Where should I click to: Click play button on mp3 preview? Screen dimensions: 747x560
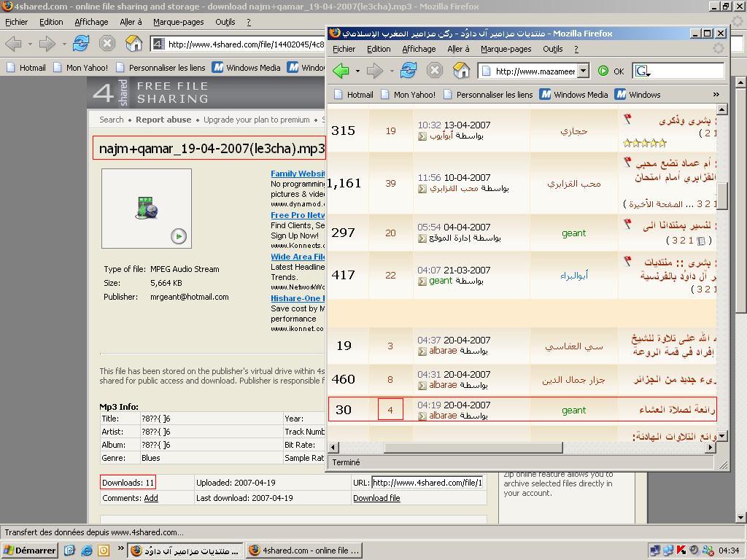click(x=179, y=236)
